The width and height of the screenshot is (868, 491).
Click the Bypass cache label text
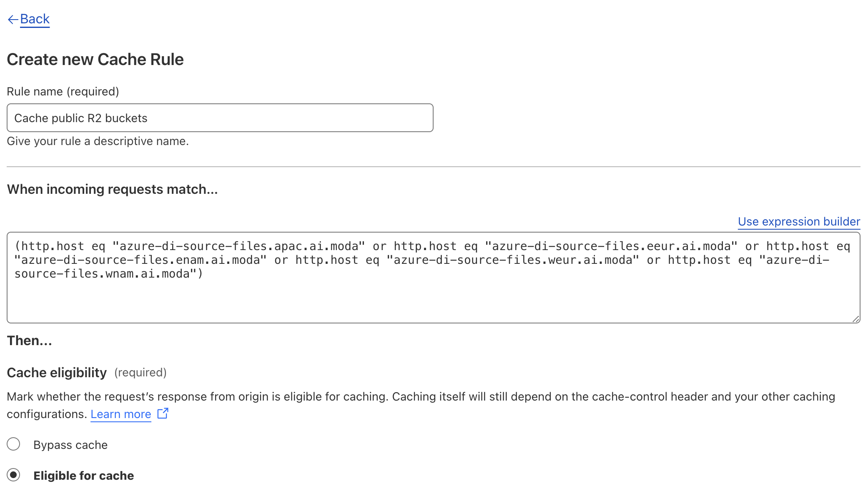70,445
